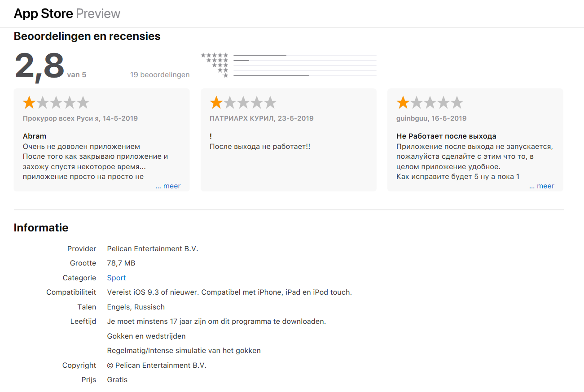
Task: Click the five-star rating distribution bar
Action: tap(305, 55)
